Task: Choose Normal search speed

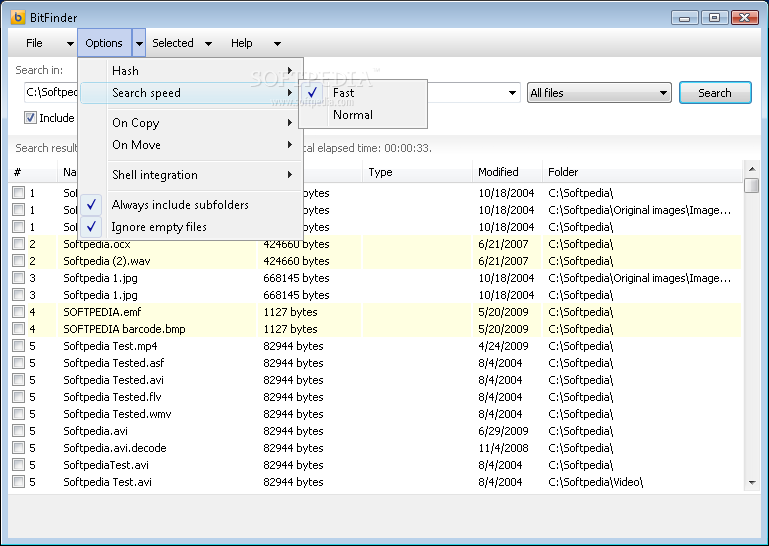Action: (363, 115)
